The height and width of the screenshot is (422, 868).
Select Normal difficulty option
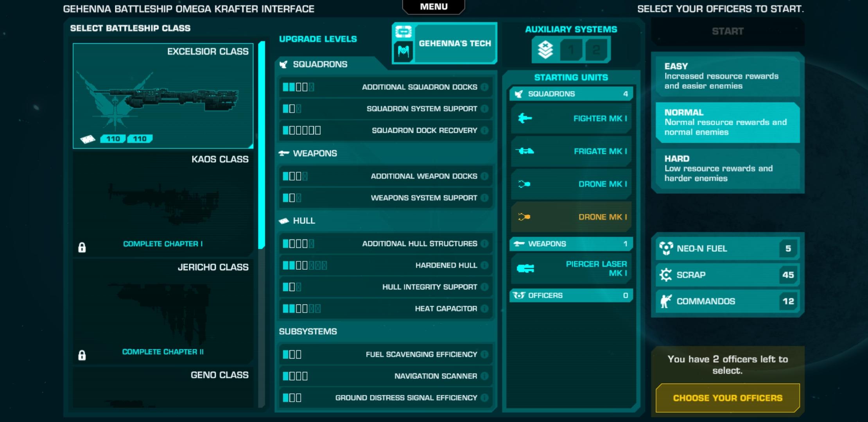(727, 122)
